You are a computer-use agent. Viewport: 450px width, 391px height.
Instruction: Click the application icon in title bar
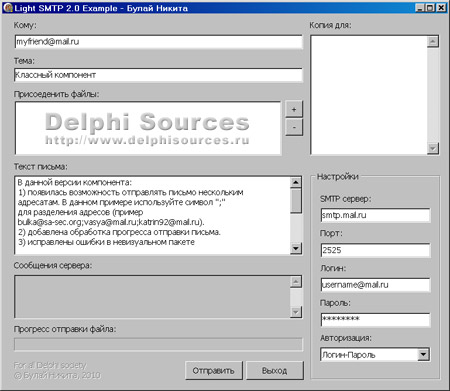pyautogui.click(x=8, y=7)
